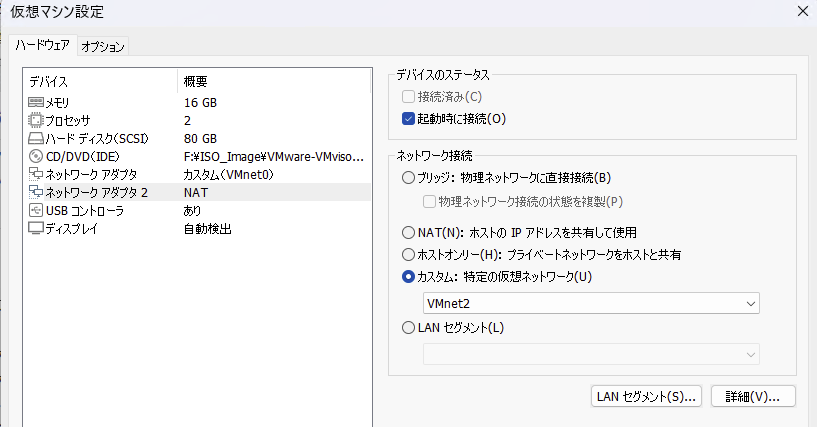Close the 仮想マシン設定 dialog
The image size is (817, 427).
click(802, 11)
